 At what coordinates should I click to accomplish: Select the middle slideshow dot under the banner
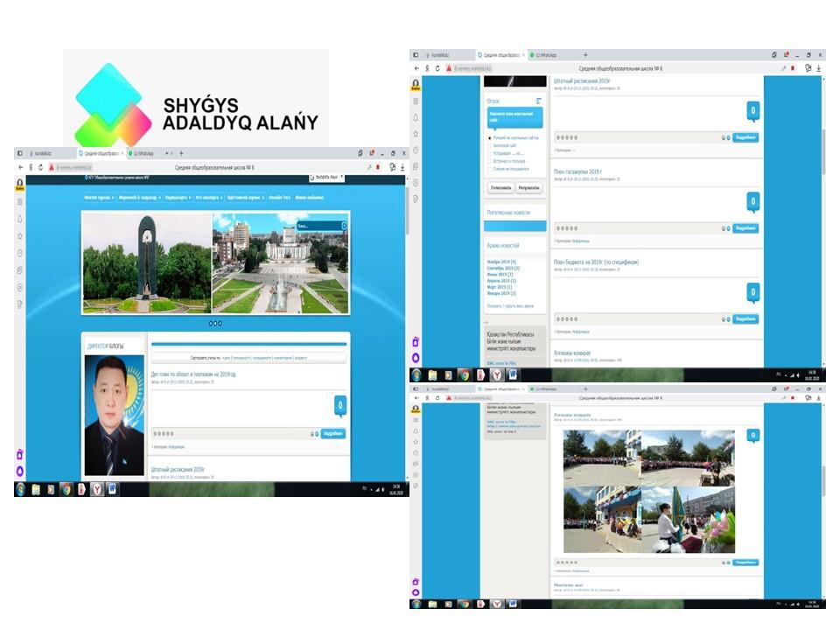[x=215, y=324]
